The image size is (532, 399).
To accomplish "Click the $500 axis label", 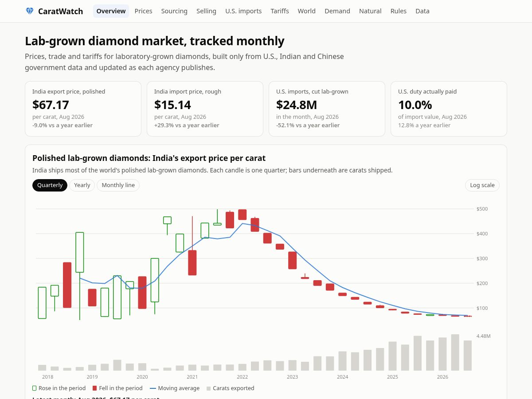I will [x=482, y=209].
